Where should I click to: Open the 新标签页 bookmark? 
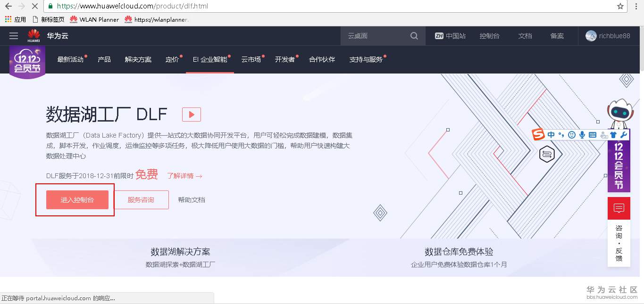point(49,19)
